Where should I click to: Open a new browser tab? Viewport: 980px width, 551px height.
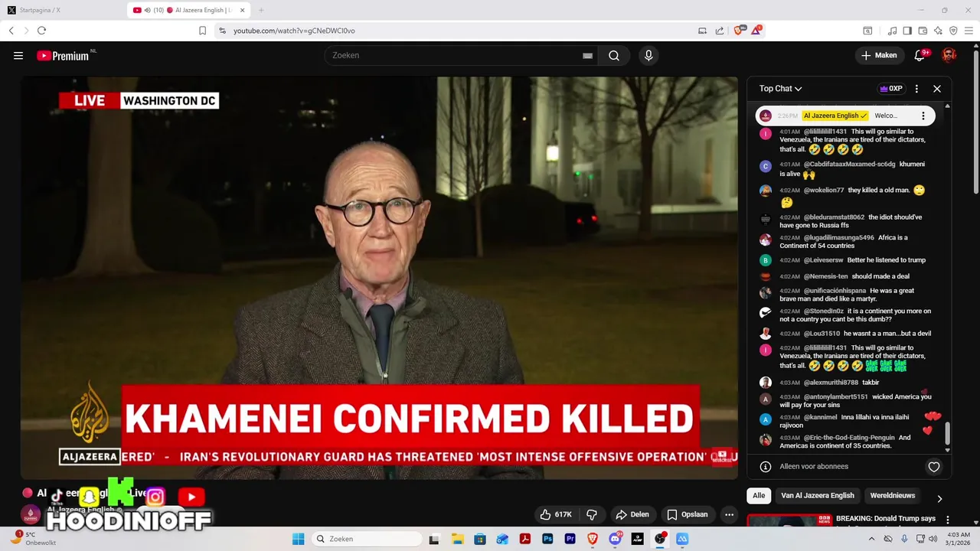click(x=261, y=10)
